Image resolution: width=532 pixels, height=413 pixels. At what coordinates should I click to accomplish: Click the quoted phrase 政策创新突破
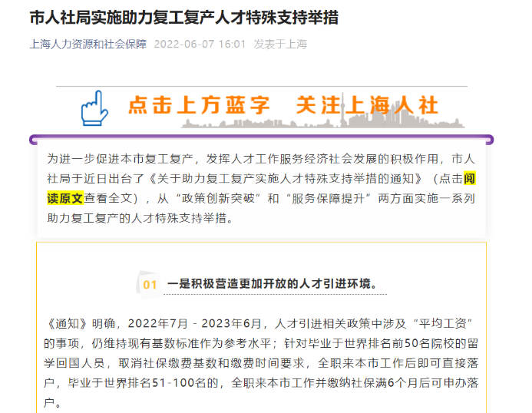tap(218, 198)
